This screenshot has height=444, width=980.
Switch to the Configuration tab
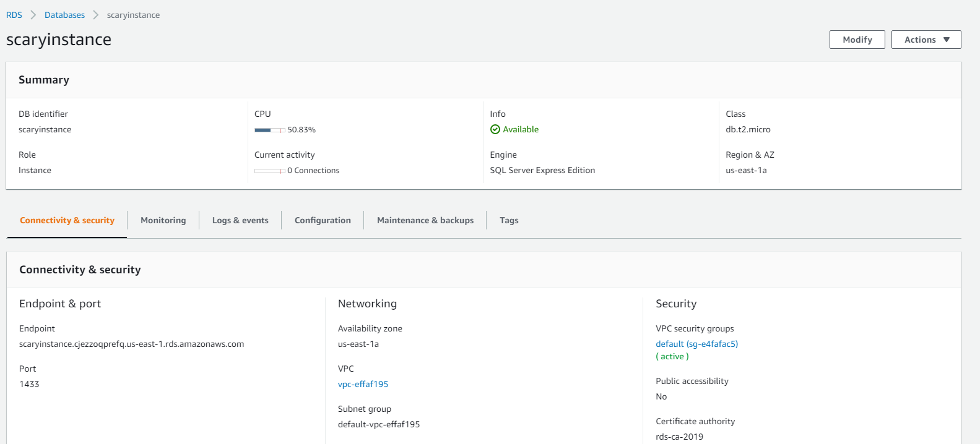pos(323,221)
